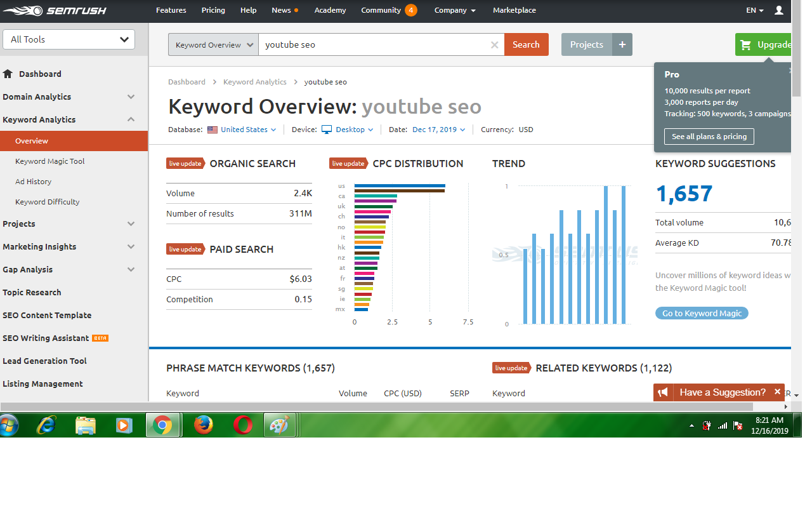Image resolution: width=812 pixels, height=508 pixels.
Task: Click the green Upgrade button
Action: coord(764,44)
